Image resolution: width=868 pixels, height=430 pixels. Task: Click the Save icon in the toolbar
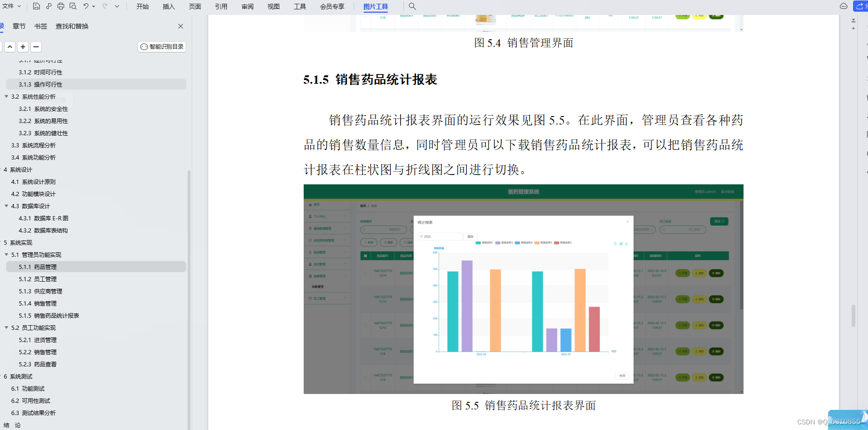coord(36,6)
